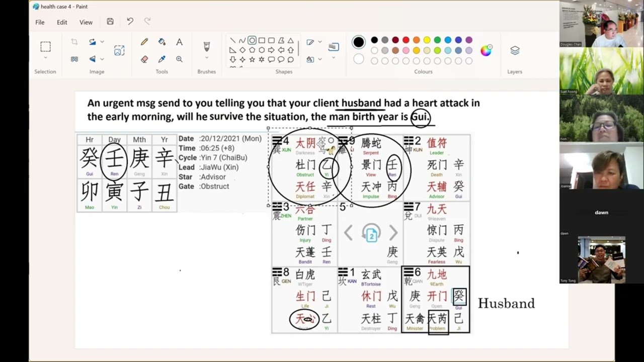Open the Edit menu
Image resolution: width=644 pixels, height=362 pixels.
tap(62, 22)
